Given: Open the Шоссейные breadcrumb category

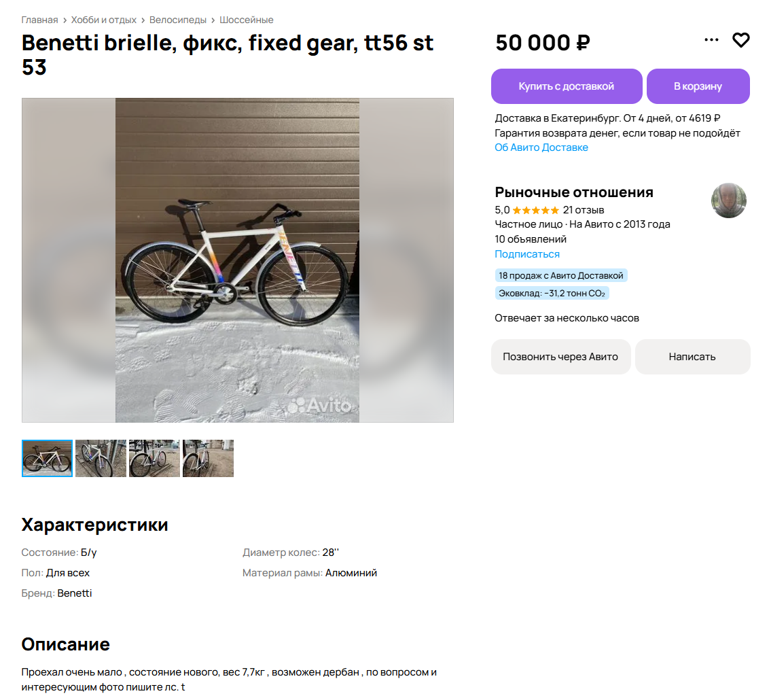Looking at the screenshot, I should [246, 20].
